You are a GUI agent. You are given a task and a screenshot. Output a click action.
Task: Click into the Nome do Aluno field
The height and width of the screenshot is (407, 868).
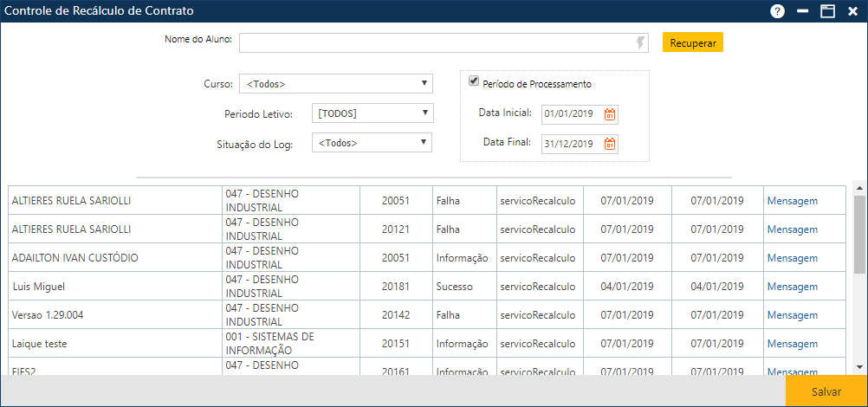pyautogui.click(x=433, y=42)
